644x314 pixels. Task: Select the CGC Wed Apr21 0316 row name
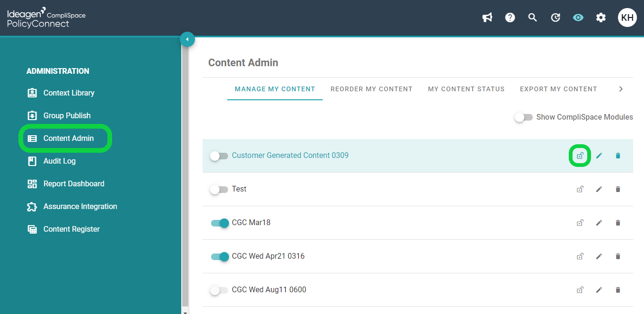coord(268,256)
